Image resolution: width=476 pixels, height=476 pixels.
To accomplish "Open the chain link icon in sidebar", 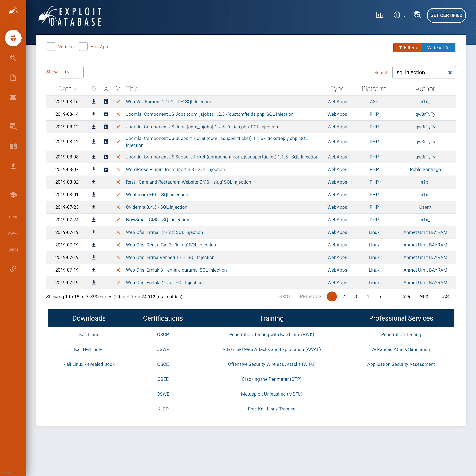I will click(x=13, y=268).
